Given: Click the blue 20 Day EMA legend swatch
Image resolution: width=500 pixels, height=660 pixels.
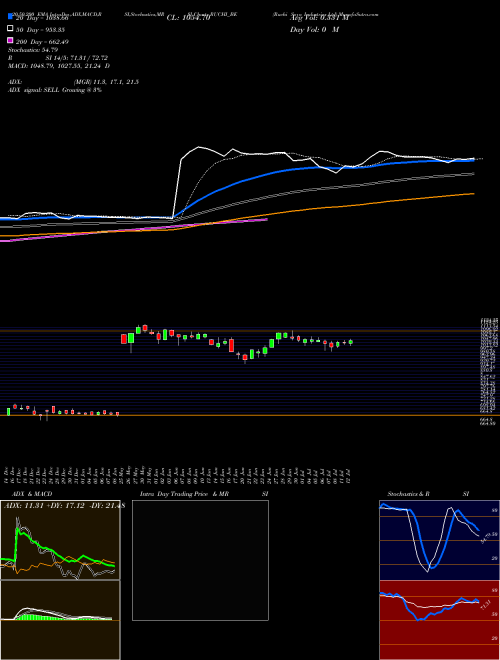Looking at the screenshot, I should click(x=10, y=17).
